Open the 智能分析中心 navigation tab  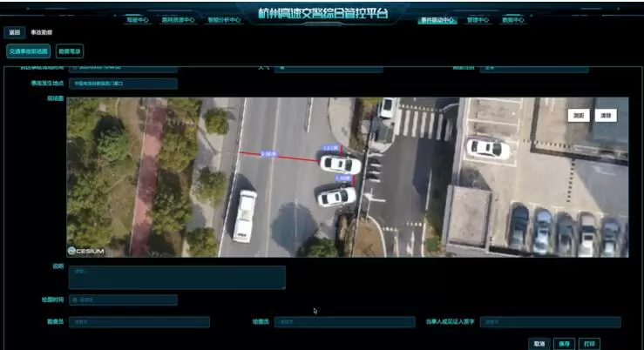pos(224,20)
